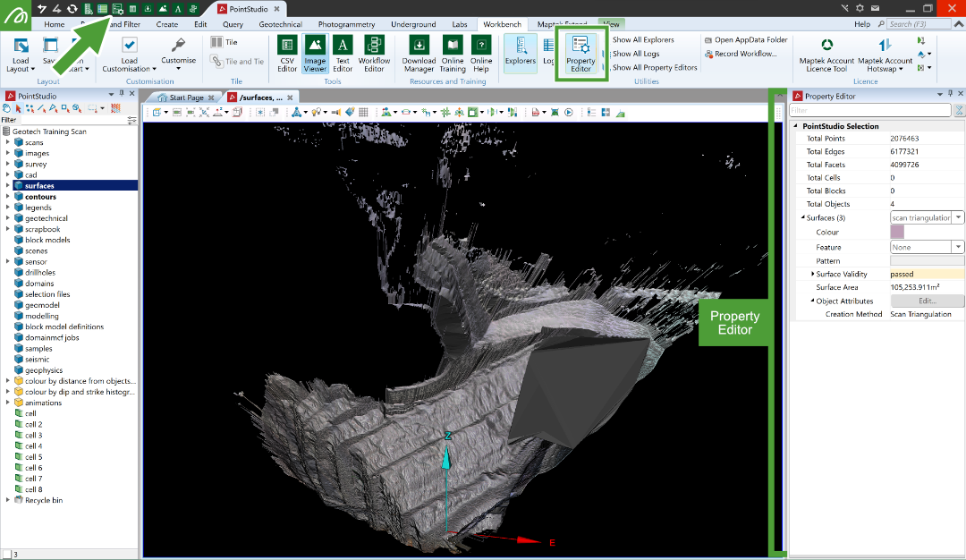Open the Workflow Editor

(x=374, y=54)
